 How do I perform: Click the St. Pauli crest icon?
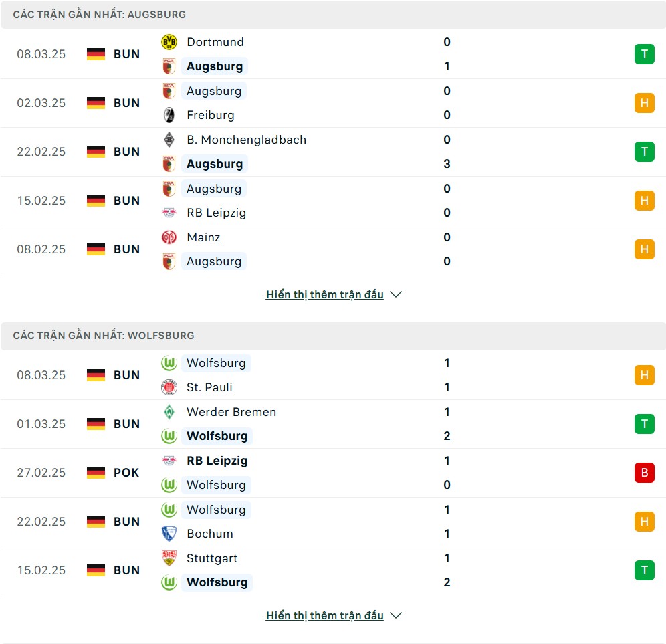point(169,387)
